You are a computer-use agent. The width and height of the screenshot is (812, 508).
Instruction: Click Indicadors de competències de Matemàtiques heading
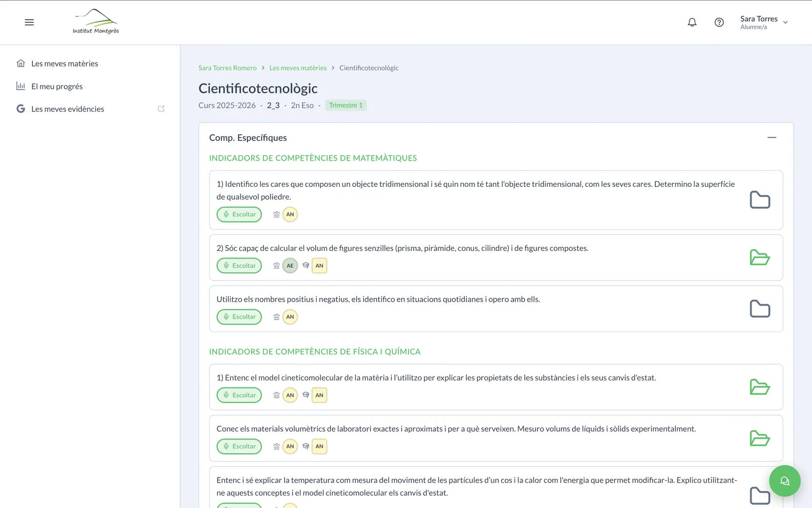point(313,158)
